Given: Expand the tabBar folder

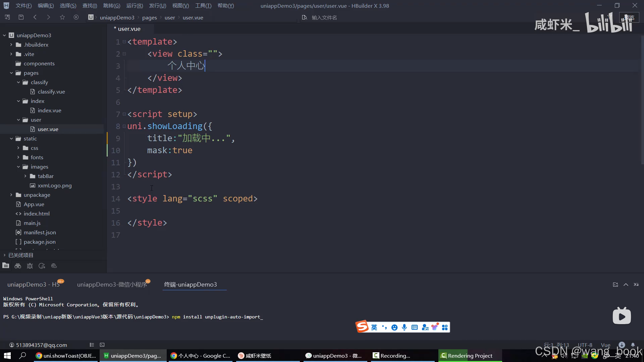Looking at the screenshot, I should pyautogui.click(x=25, y=176).
